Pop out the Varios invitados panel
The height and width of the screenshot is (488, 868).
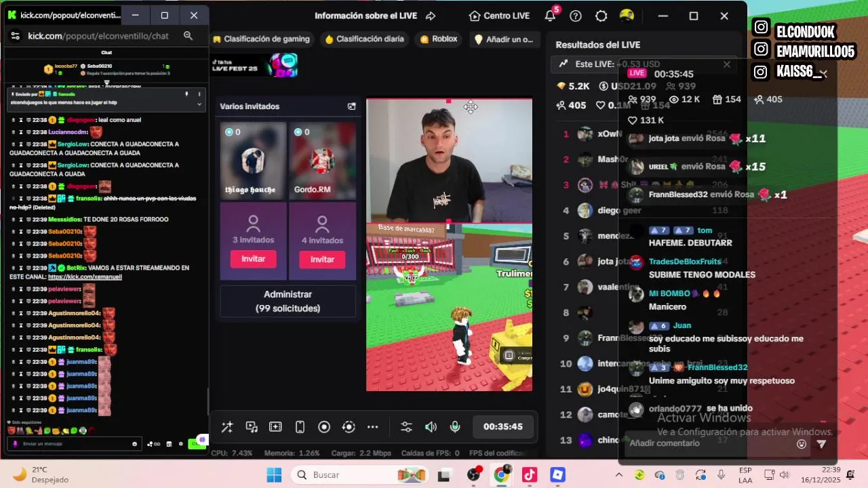point(351,106)
